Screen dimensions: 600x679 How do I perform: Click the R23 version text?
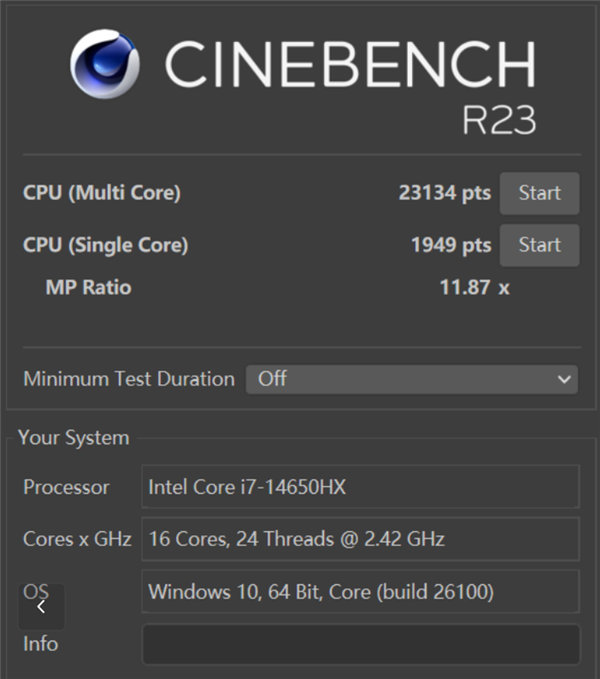pos(498,119)
